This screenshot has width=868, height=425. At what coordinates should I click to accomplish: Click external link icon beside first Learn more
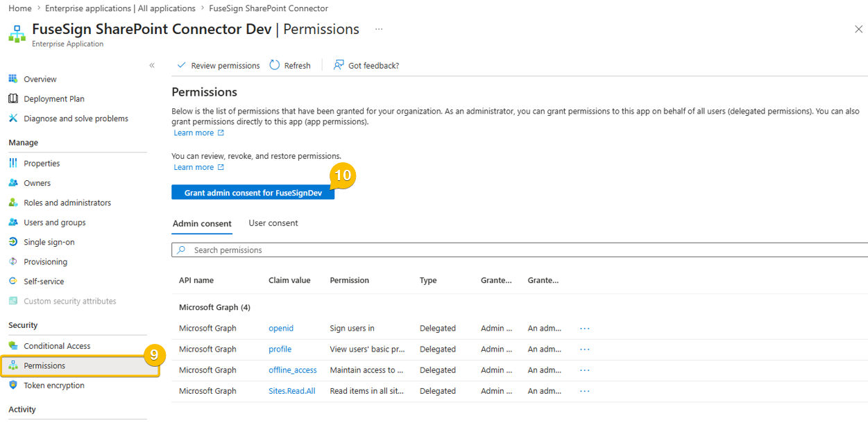221,133
